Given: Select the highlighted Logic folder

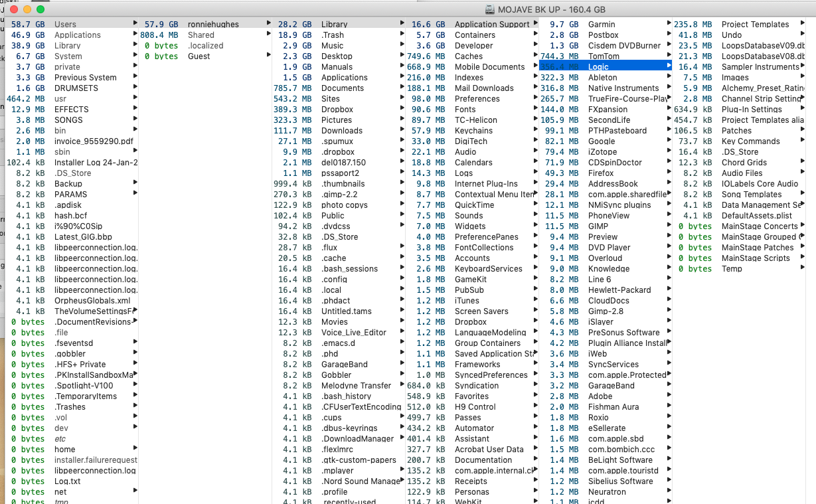Looking at the screenshot, I should pyautogui.click(x=606, y=67).
